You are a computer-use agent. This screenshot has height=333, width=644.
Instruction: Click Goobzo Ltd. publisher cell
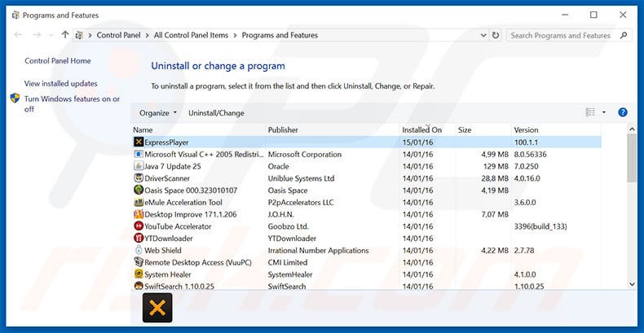point(289,226)
